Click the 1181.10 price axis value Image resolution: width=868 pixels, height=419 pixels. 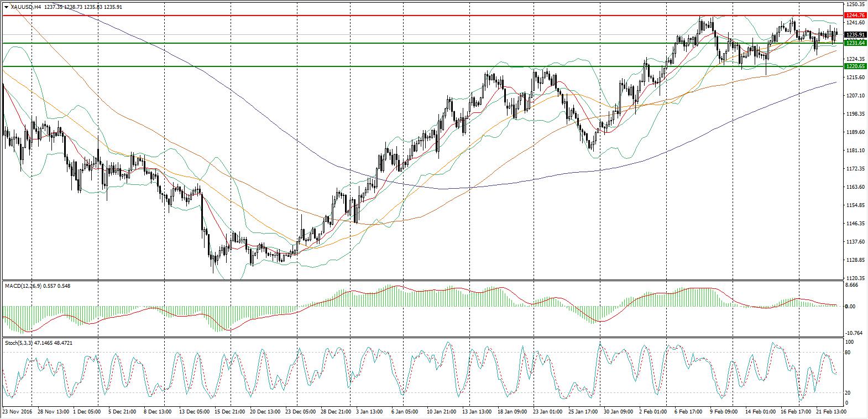tap(855, 151)
